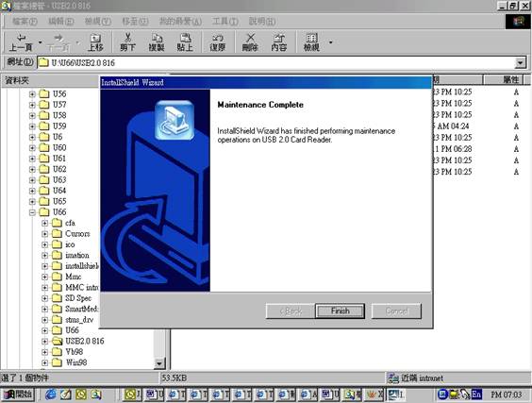Viewport: 532px width, 403px height.
Task: Select the cfa subfolder
Action: [70, 223]
